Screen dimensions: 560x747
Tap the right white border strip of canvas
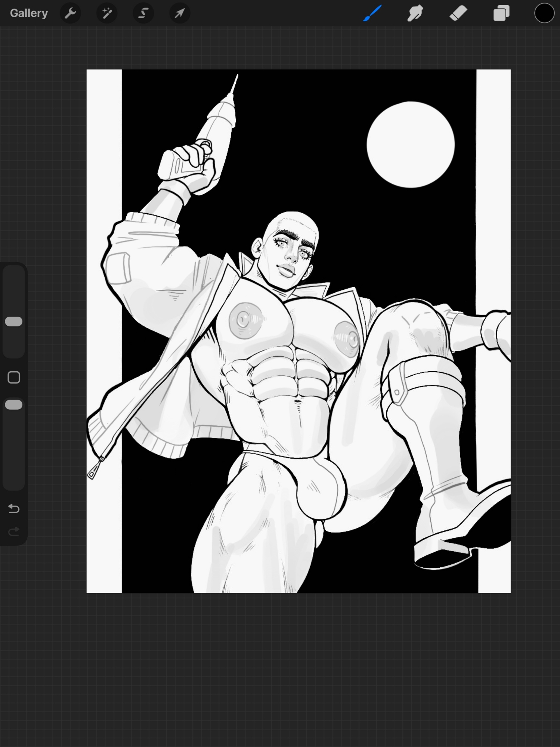coord(493,187)
